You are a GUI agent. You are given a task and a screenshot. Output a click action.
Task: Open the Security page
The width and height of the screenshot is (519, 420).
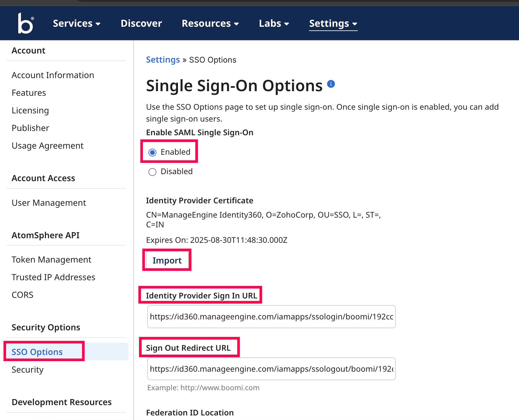click(27, 370)
